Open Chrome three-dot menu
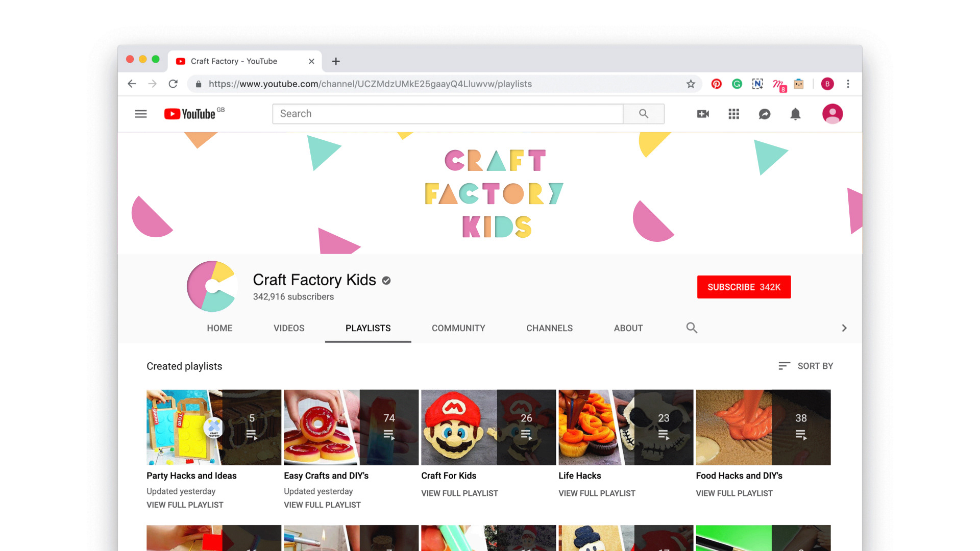Viewport: 980px width, 551px height. [848, 84]
